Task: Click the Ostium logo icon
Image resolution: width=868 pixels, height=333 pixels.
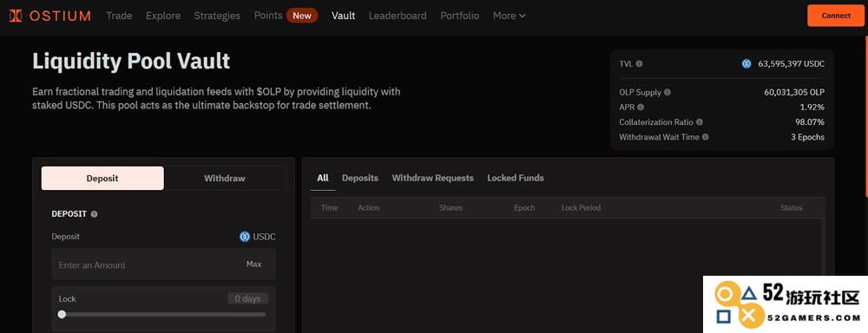Action: [x=16, y=16]
